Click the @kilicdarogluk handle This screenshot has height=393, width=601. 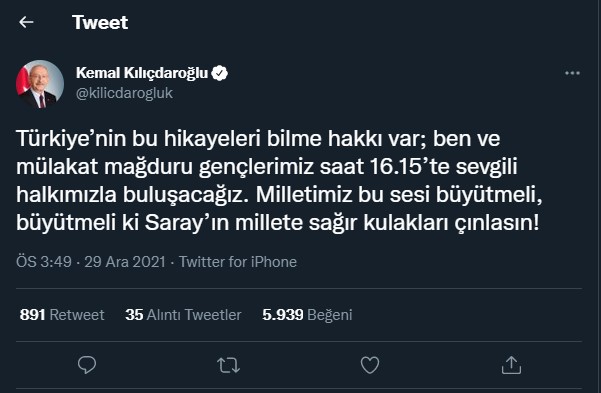[x=124, y=93]
